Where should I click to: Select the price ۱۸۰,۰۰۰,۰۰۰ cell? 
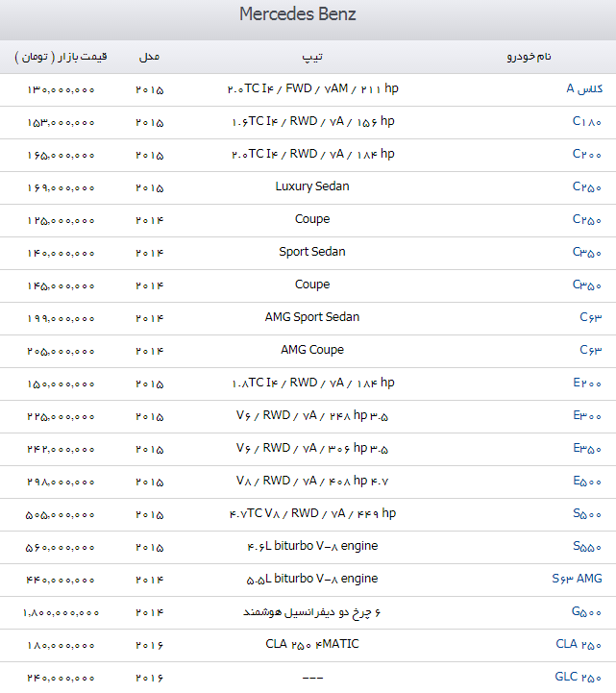[61, 645]
